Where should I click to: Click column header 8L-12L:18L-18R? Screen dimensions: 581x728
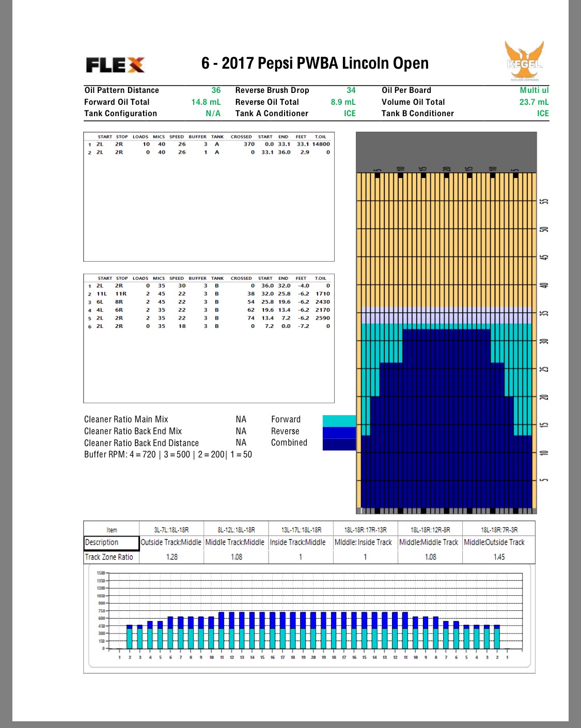[236, 530]
